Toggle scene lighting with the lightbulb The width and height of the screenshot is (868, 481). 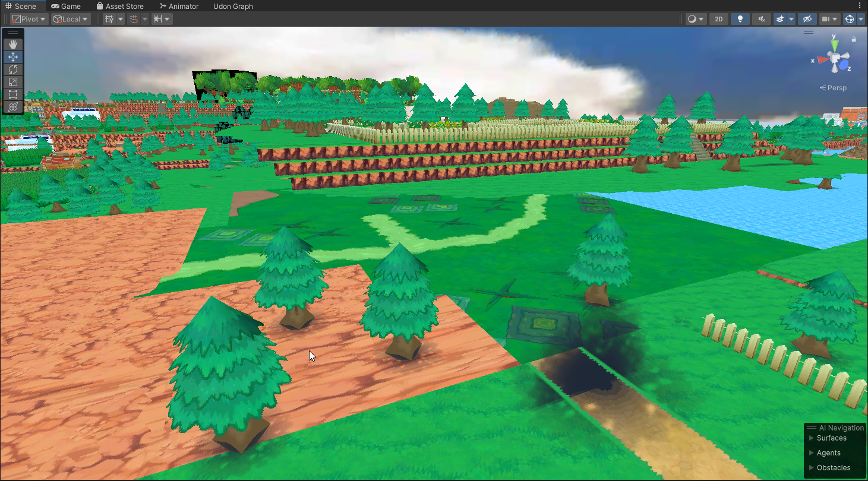(x=740, y=19)
